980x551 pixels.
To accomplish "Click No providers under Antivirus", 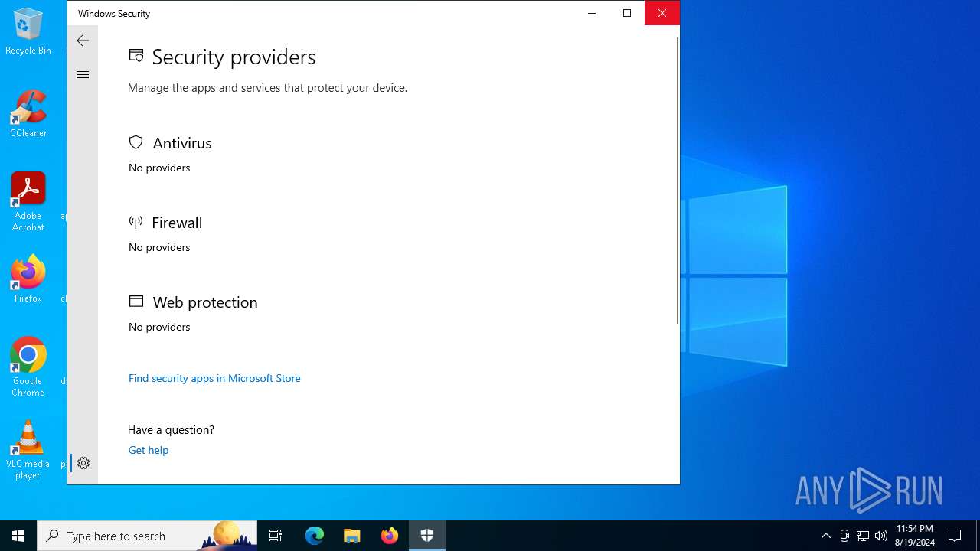I will (159, 168).
